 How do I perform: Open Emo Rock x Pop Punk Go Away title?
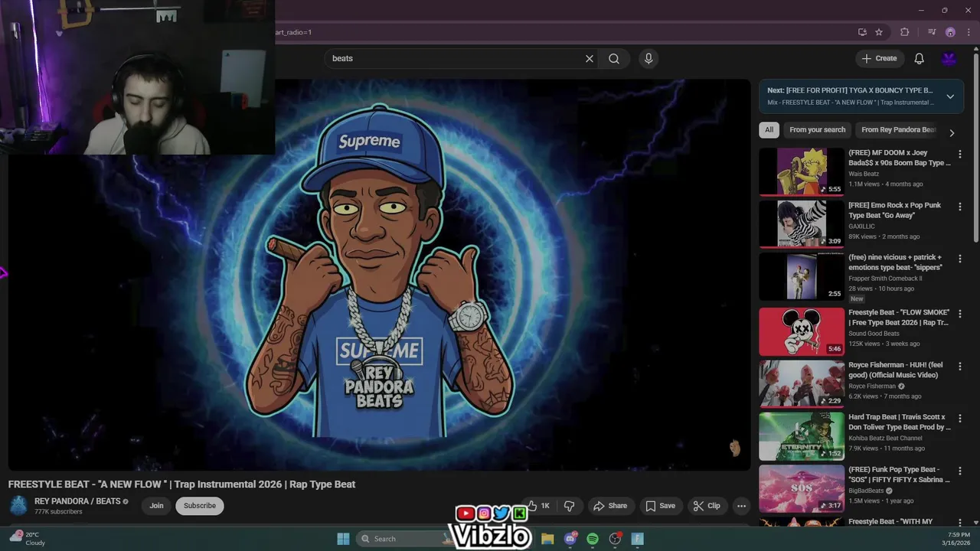[x=895, y=210]
